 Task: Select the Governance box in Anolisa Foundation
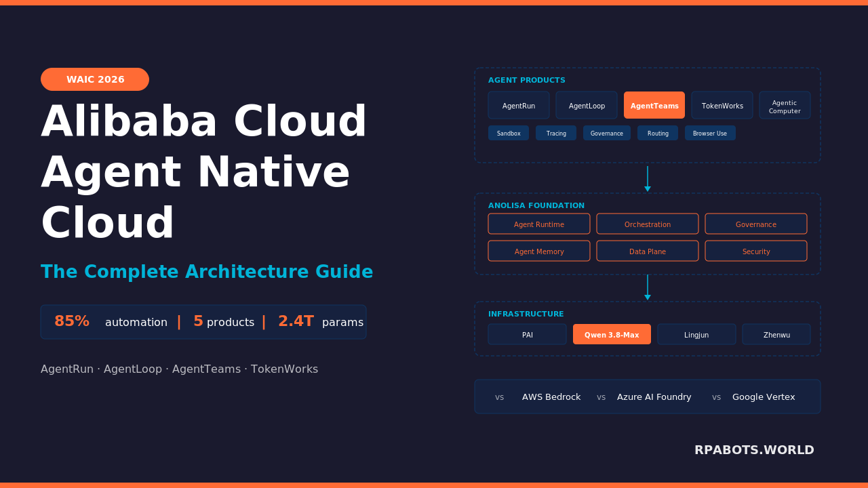tap(756, 224)
